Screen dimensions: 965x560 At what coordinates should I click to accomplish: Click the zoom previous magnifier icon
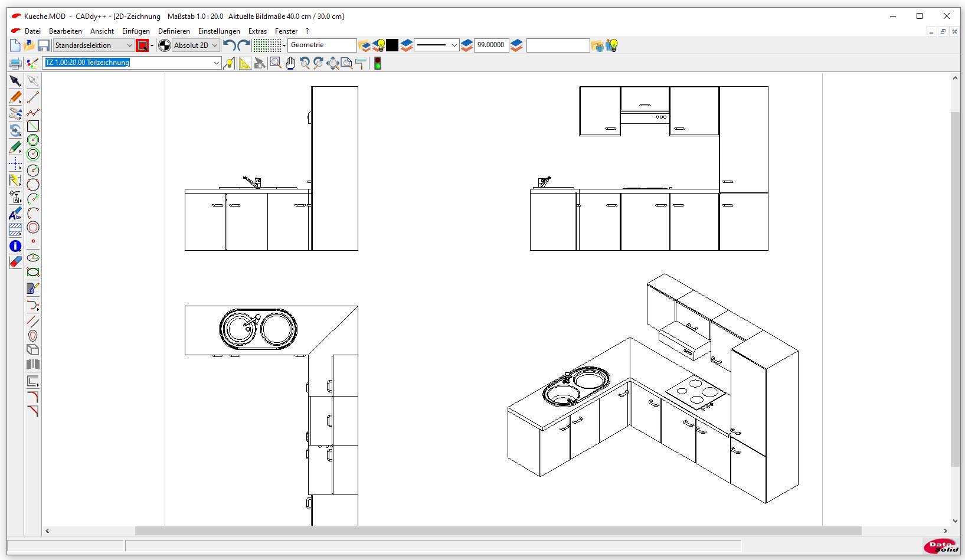click(305, 63)
